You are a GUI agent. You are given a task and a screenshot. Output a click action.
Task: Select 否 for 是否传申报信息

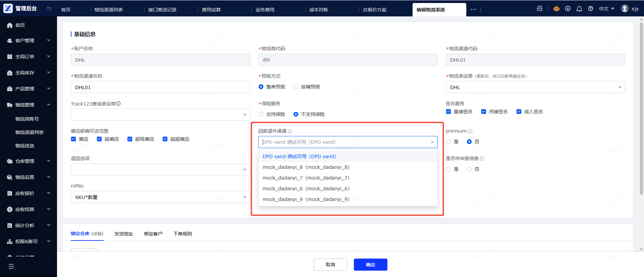[469, 169]
